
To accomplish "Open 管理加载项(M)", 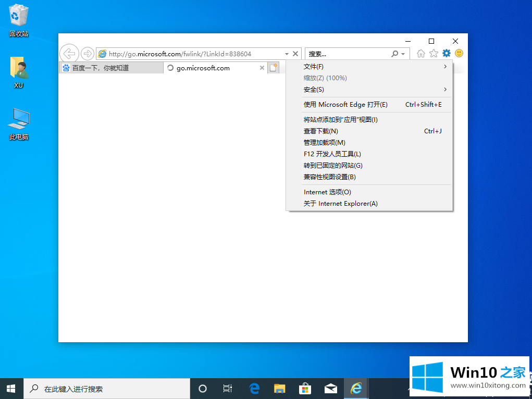I will [x=369, y=143].
